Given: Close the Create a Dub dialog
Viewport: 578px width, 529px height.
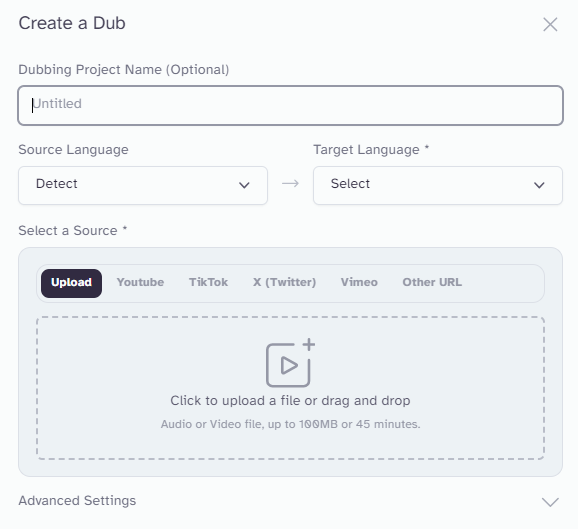Looking at the screenshot, I should click(x=550, y=25).
